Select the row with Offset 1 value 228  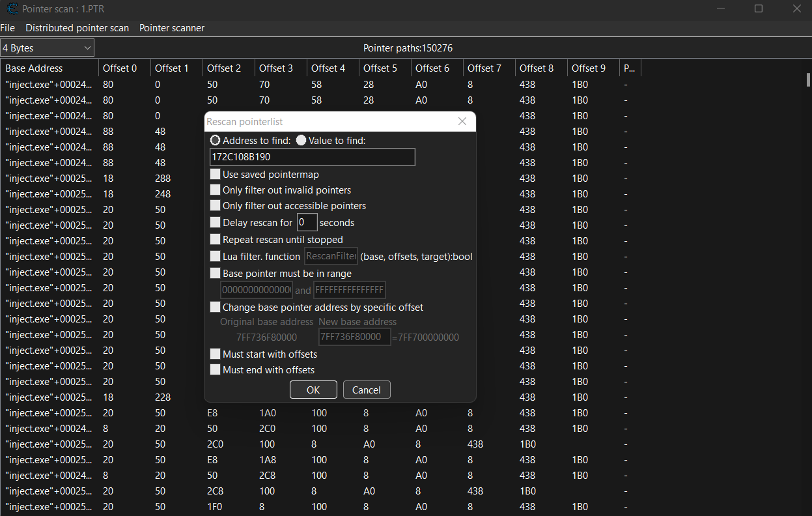point(320,397)
